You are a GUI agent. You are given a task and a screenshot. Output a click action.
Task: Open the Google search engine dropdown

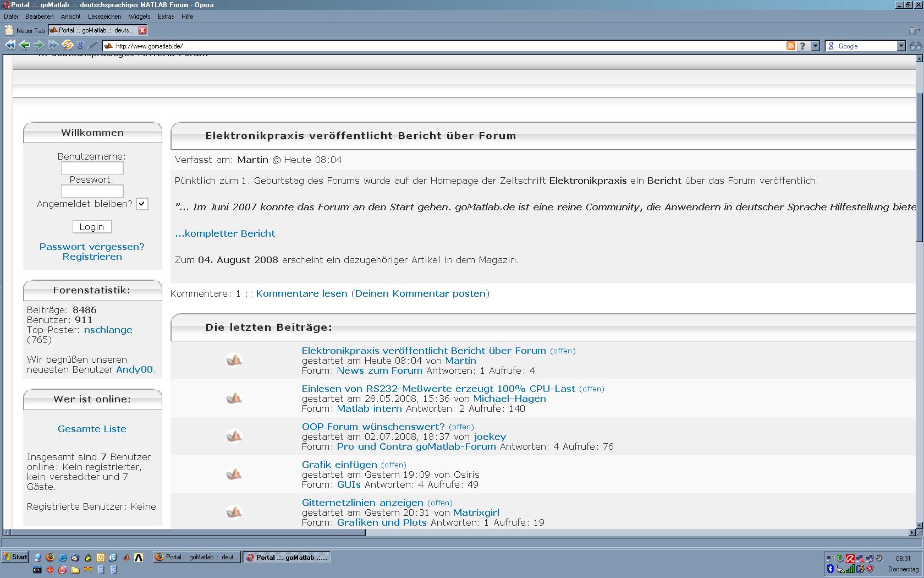click(x=901, y=46)
